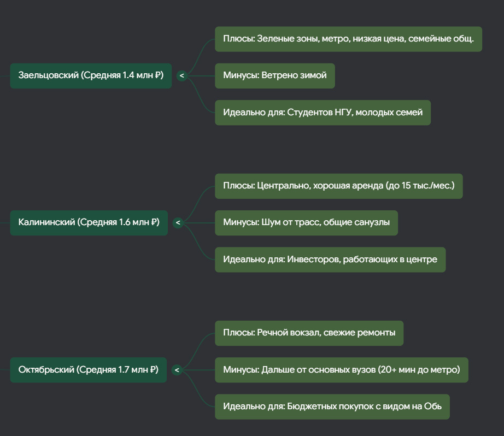The image size is (504, 436).
Task: Click node Минусы: Ветрено зимой
Action: tap(275, 76)
